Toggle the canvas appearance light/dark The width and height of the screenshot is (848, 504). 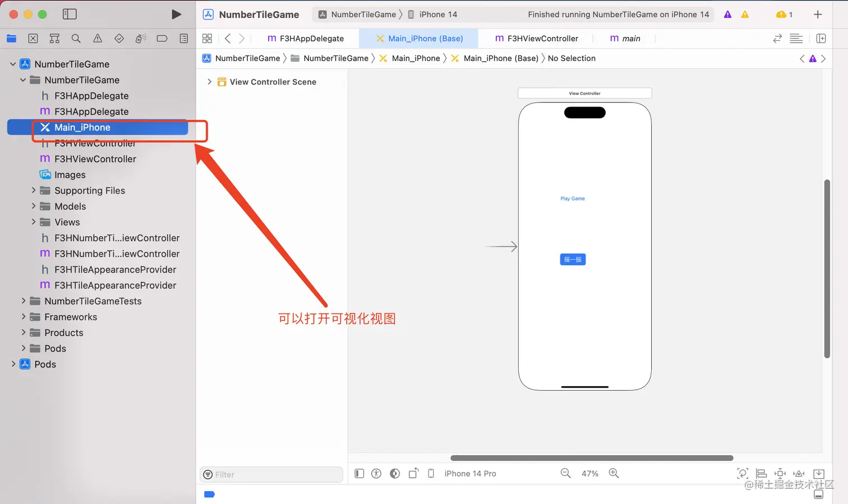click(x=395, y=473)
